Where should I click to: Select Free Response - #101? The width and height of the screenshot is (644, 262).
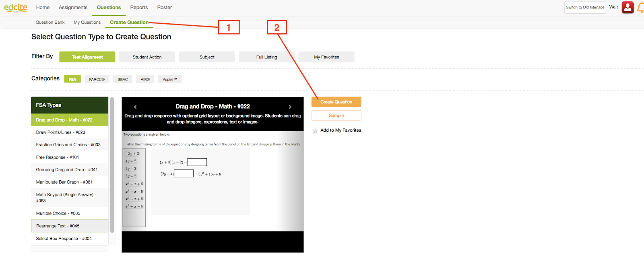[x=70, y=157]
